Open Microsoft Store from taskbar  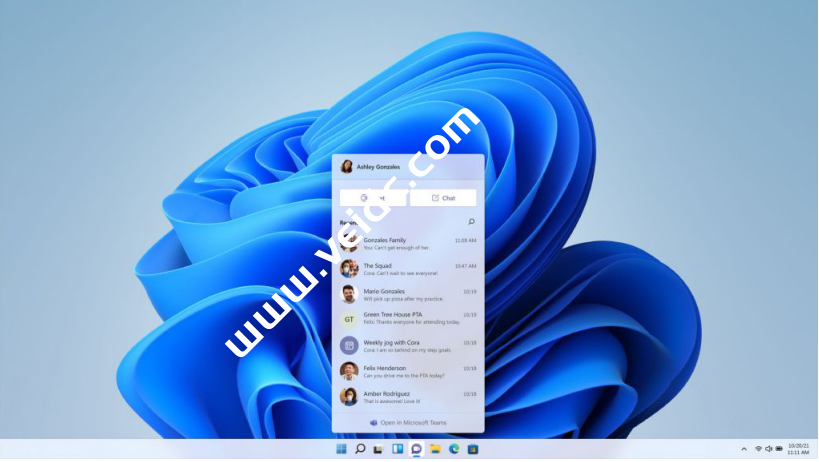[x=473, y=450]
